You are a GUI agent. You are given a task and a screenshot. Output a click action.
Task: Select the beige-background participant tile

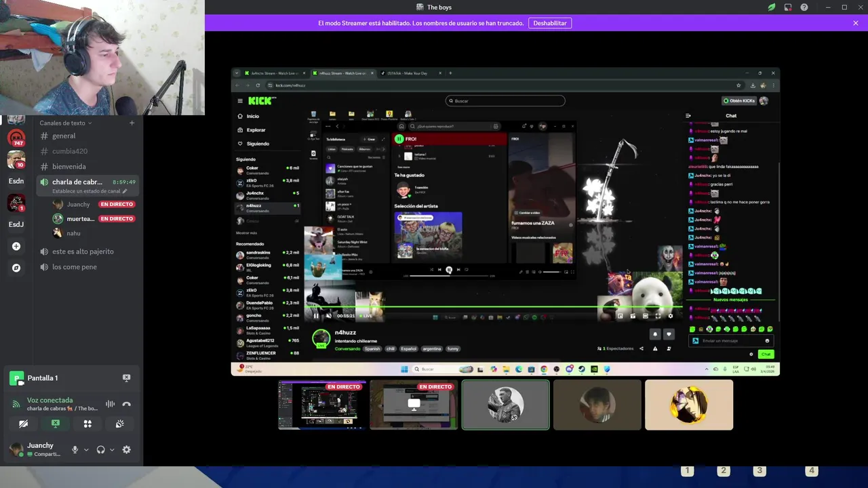(x=689, y=405)
